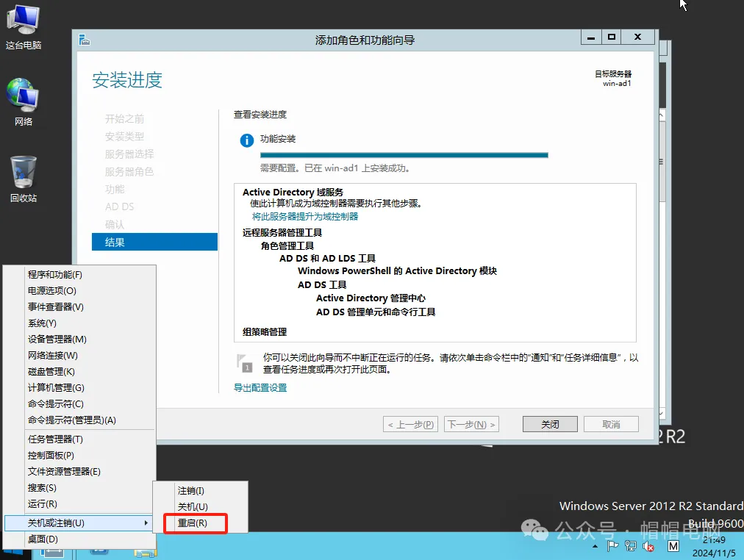Click the 导出配置设置 link

click(260, 388)
